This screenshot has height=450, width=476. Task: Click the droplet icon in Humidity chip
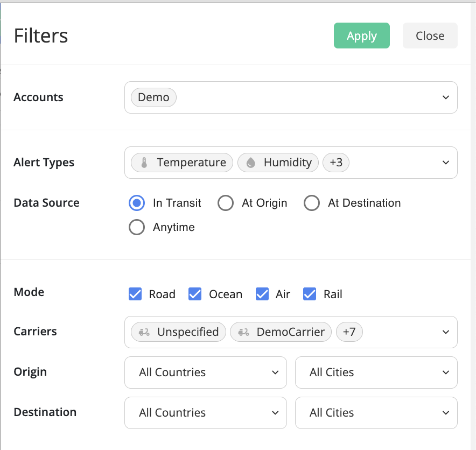[x=250, y=163]
